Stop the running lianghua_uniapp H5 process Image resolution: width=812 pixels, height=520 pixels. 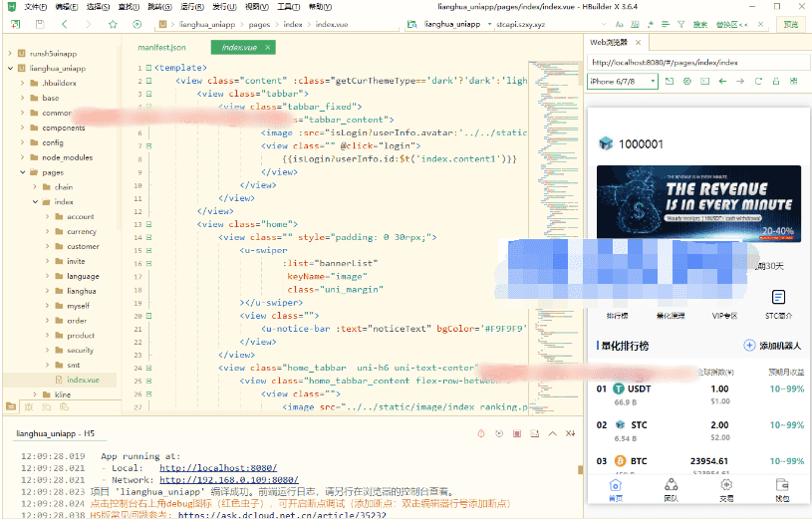517,433
